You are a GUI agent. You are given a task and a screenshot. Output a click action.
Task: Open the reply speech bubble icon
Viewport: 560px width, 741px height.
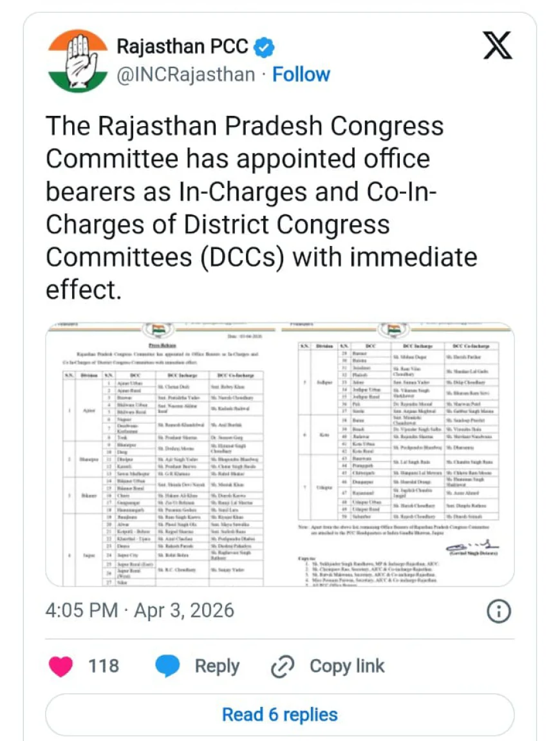coord(167,666)
